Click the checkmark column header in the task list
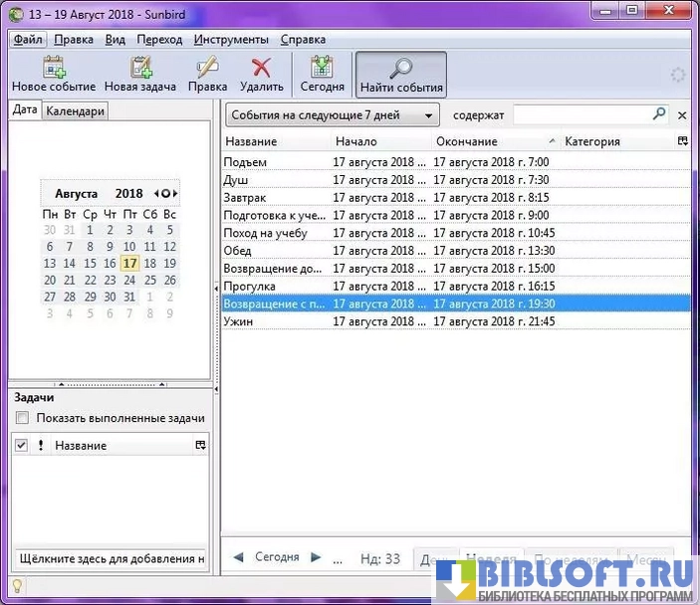The height and width of the screenshot is (605, 700). click(22, 446)
